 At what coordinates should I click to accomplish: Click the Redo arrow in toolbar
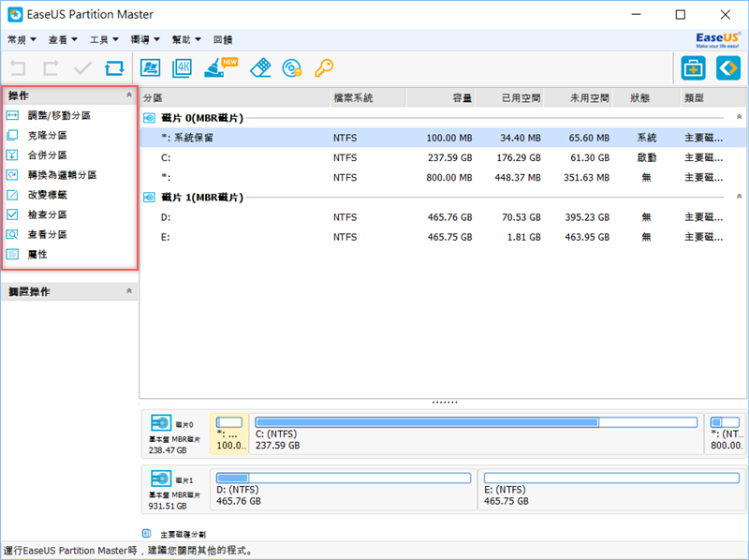coord(51,68)
